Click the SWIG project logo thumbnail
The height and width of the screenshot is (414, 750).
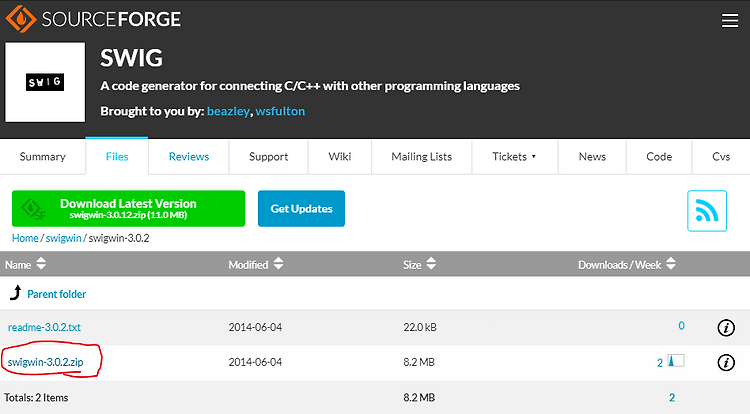click(45, 82)
